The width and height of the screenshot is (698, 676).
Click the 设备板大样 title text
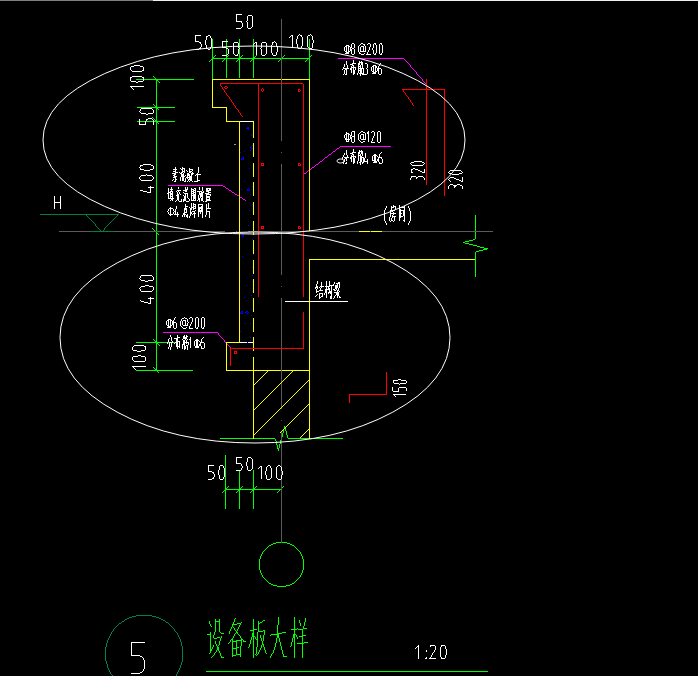click(x=256, y=639)
